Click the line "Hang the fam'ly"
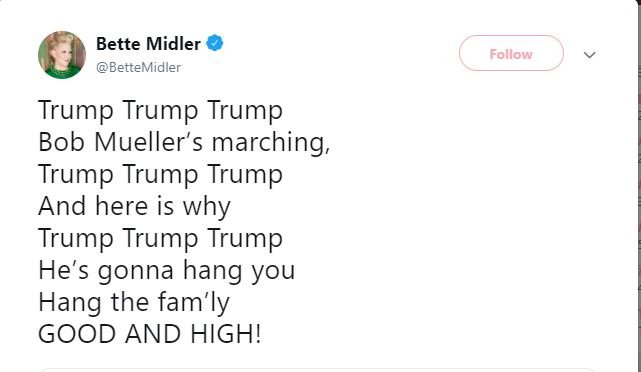This screenshot has width=641, height=372. click(134, 303)
